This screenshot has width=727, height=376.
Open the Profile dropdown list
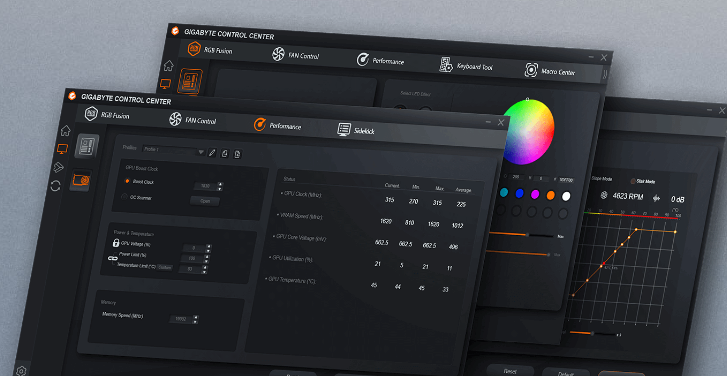click(x=173, y=151)
